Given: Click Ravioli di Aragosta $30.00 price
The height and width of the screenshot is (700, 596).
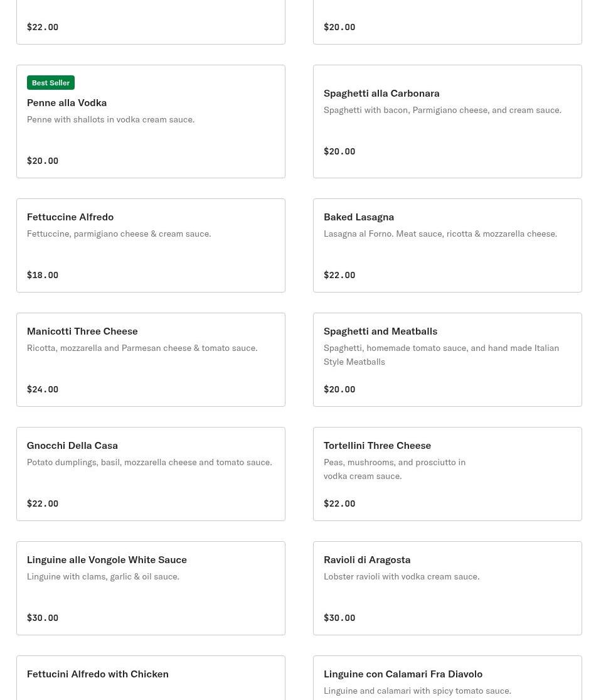Looking at the screenshot, I should click(339, 618).
